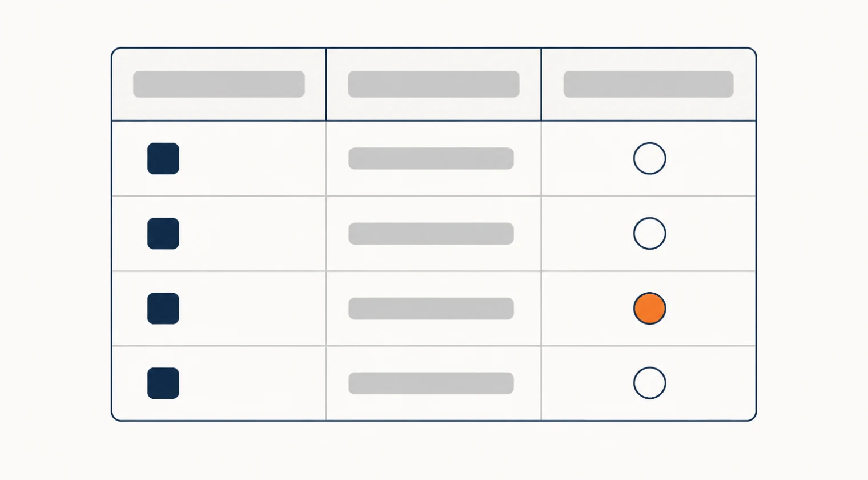The height and width of the screenshot is (480, 868).
Task: Click the dark blue square in second row
Action: point(163,233)
